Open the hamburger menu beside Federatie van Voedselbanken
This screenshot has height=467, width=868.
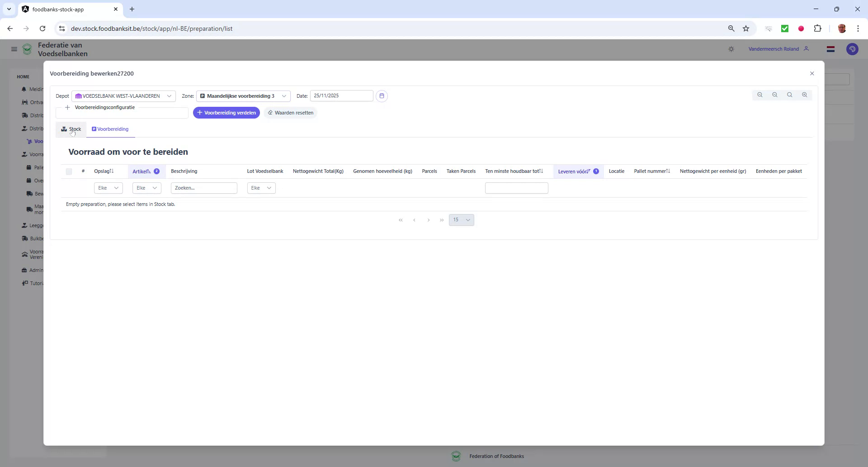pyautogui.click(x=14, y=49)
